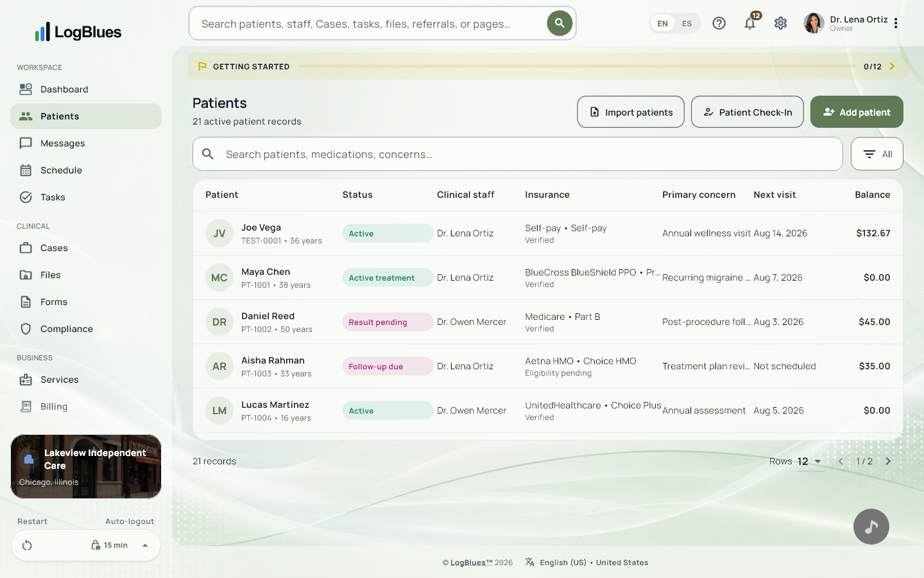Click the DR avatar for Daniel Reed
Screen dimensions: 924x578
pyautogui.click(x=219, y=322)
